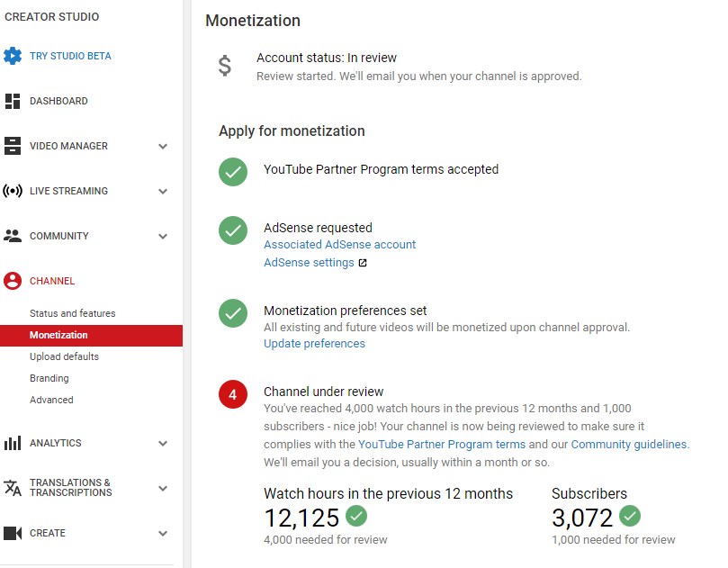The width and height of the screenshot is (728, 568).
Task: Click the Analytics bar chart icon
Action: 13,443
